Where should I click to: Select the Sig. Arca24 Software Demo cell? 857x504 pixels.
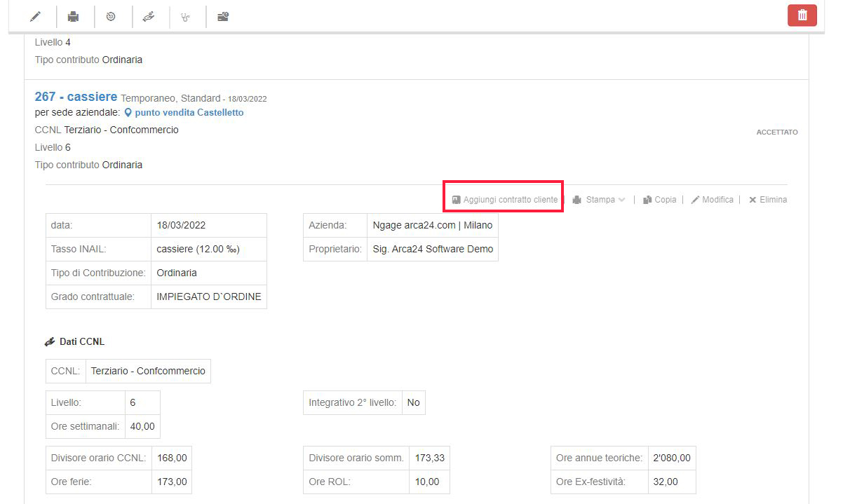click(x=433, y=249)
